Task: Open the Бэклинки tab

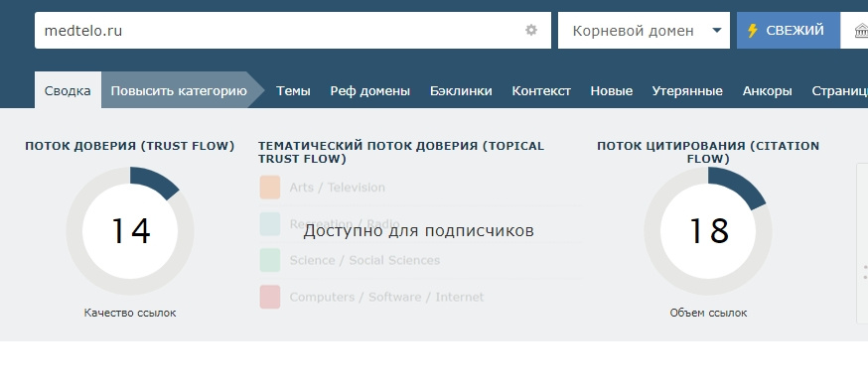Action: coord(461,91)
